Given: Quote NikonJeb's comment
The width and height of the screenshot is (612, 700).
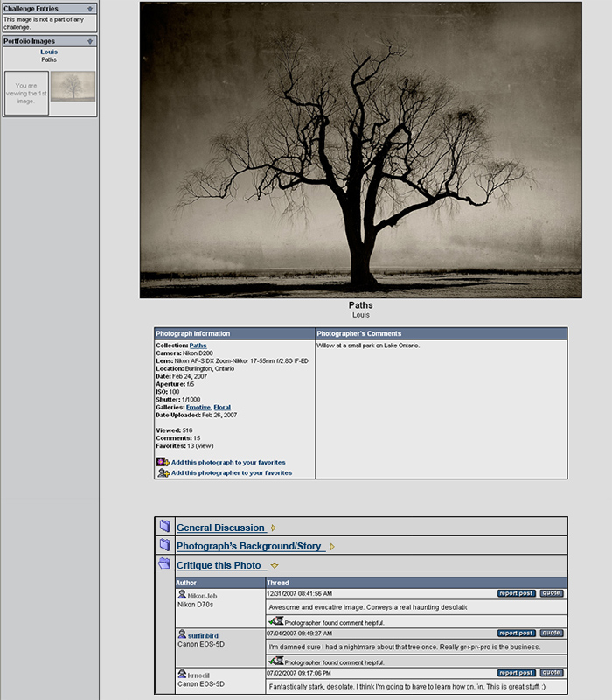Looking at the screenshot, I should click(x=552, y=593).
